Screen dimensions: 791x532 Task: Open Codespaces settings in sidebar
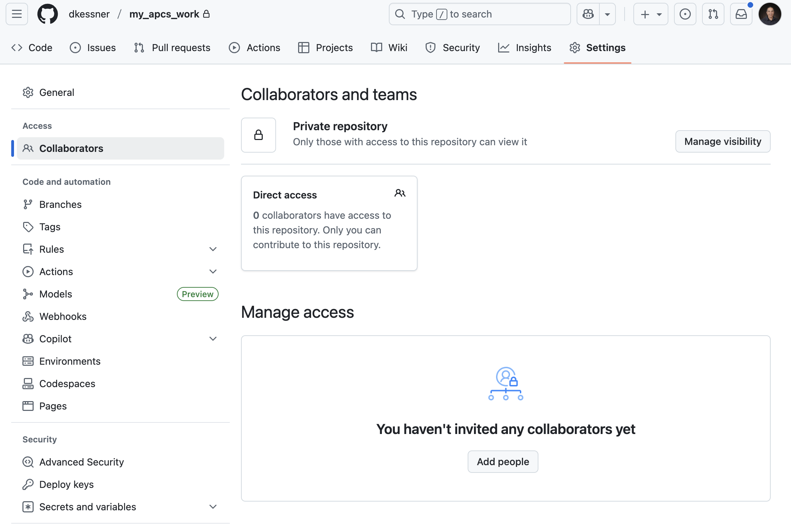point(121,384)
